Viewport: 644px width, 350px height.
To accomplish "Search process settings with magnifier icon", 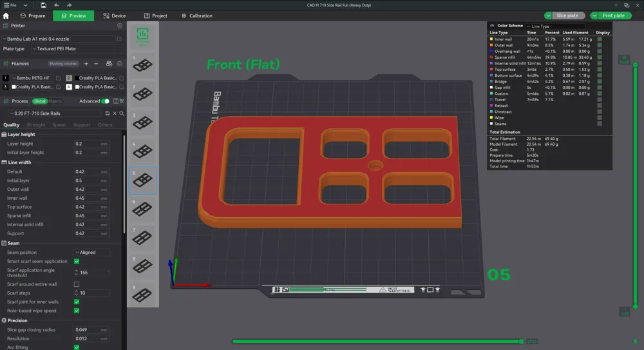I will point(122,113).
